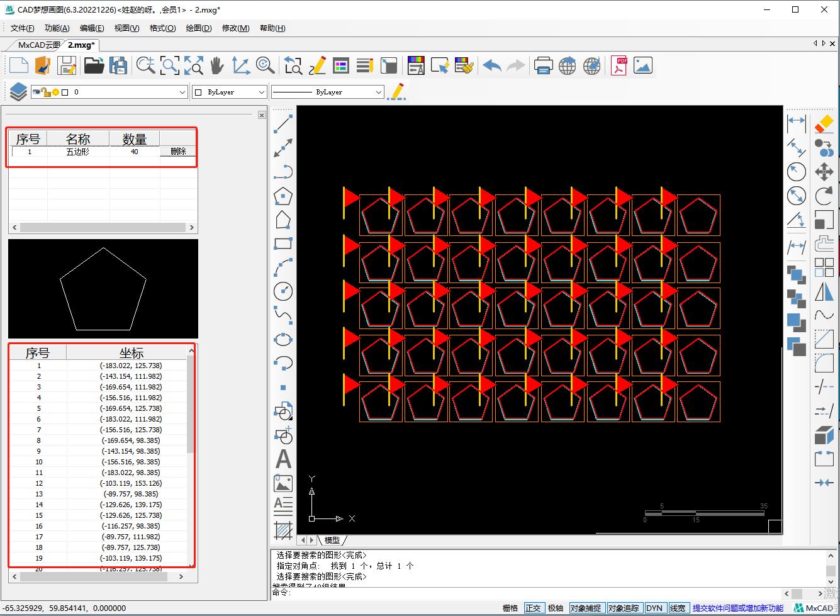Select the Spline curve tool

283,315
